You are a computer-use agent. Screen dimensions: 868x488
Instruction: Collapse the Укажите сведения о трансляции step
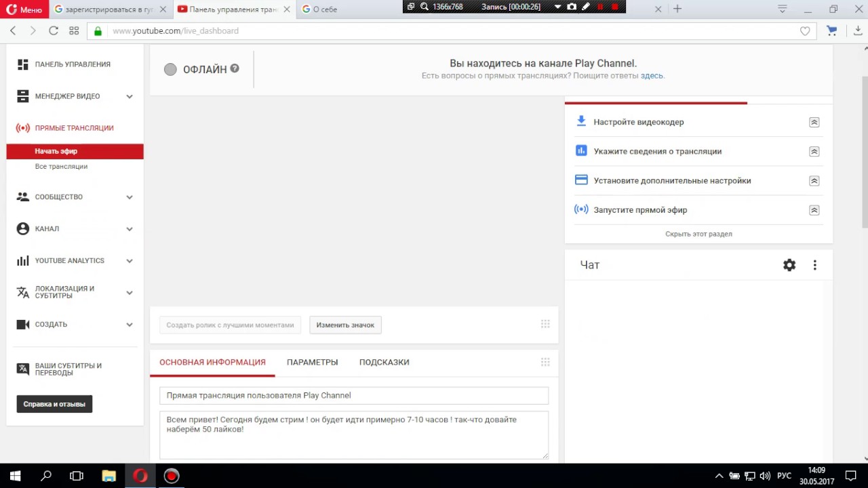coord(814,152)
